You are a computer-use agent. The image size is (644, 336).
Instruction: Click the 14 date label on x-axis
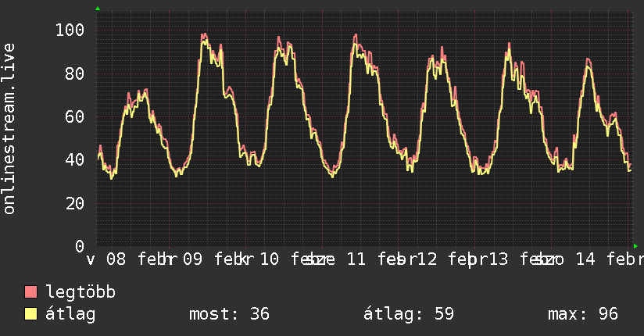(585, 259)
